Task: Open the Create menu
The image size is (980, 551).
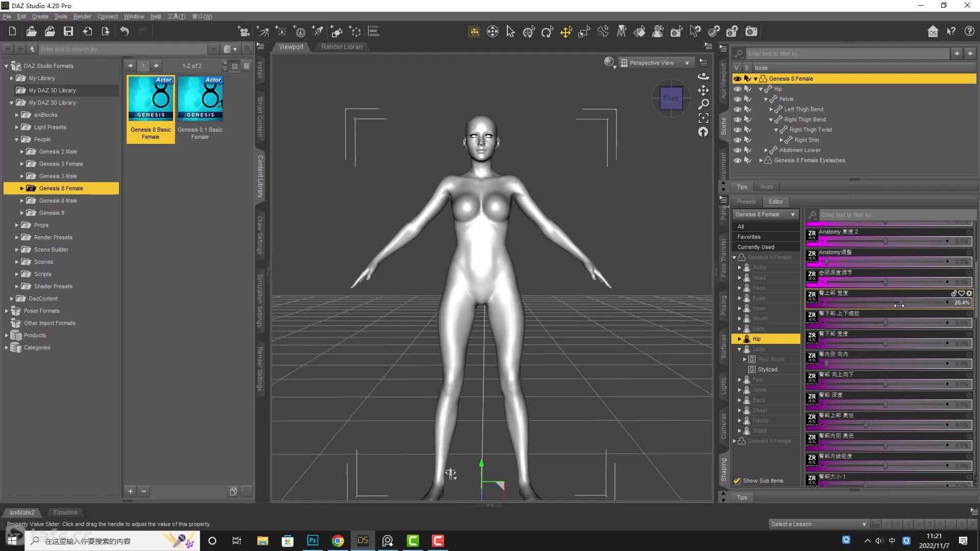Action: click(x=40, y=16)
